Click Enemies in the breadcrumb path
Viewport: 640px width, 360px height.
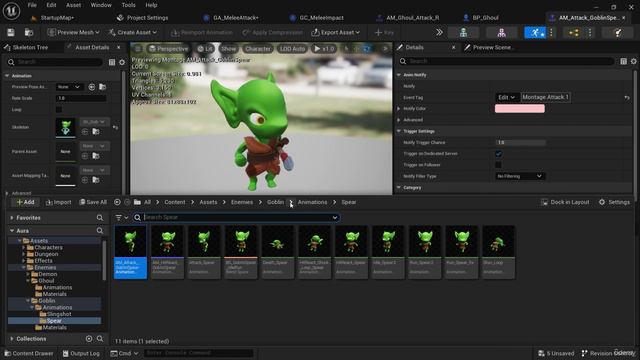(242, 202)
